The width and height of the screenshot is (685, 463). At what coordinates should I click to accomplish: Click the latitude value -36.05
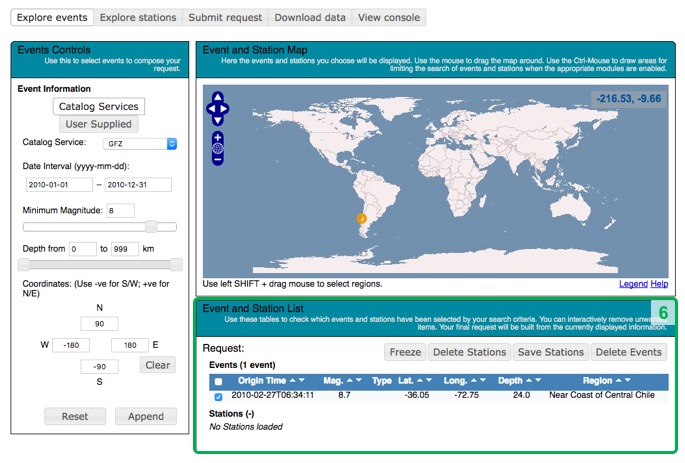click(x=416, y=395)
